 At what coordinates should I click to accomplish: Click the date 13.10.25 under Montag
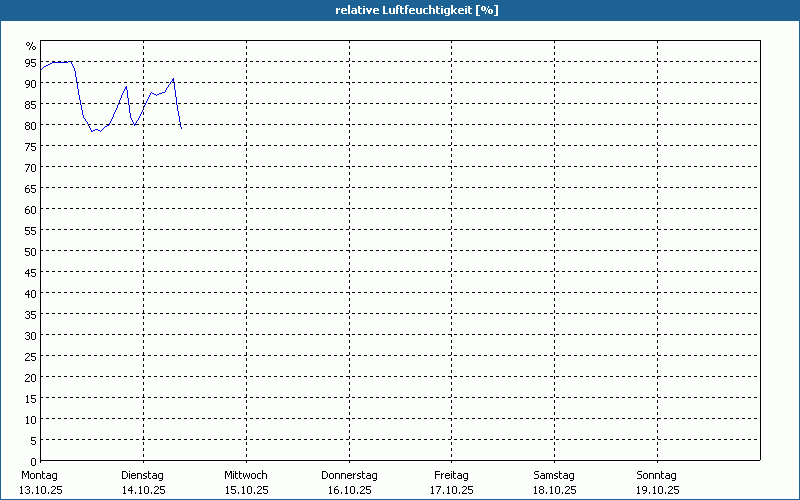tap(40, 490)
